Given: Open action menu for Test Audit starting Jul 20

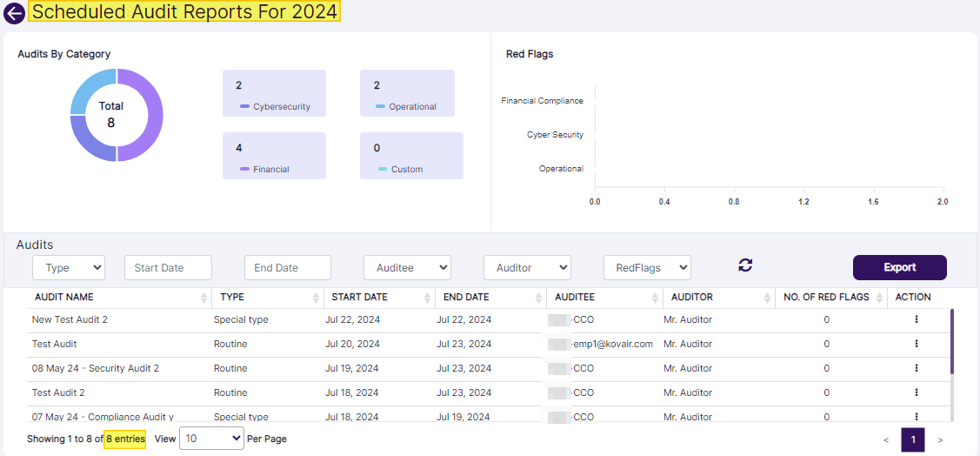Looking at the screenshot, I should [917, 344].
